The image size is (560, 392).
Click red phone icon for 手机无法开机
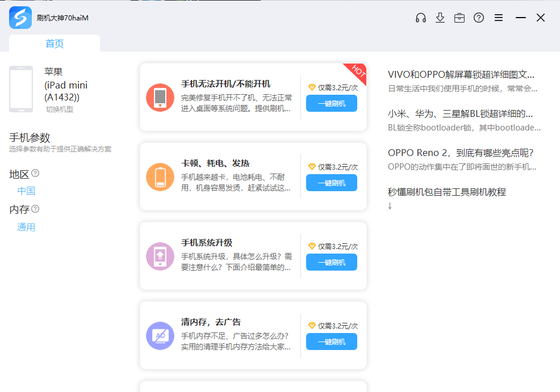coord(160,98)
